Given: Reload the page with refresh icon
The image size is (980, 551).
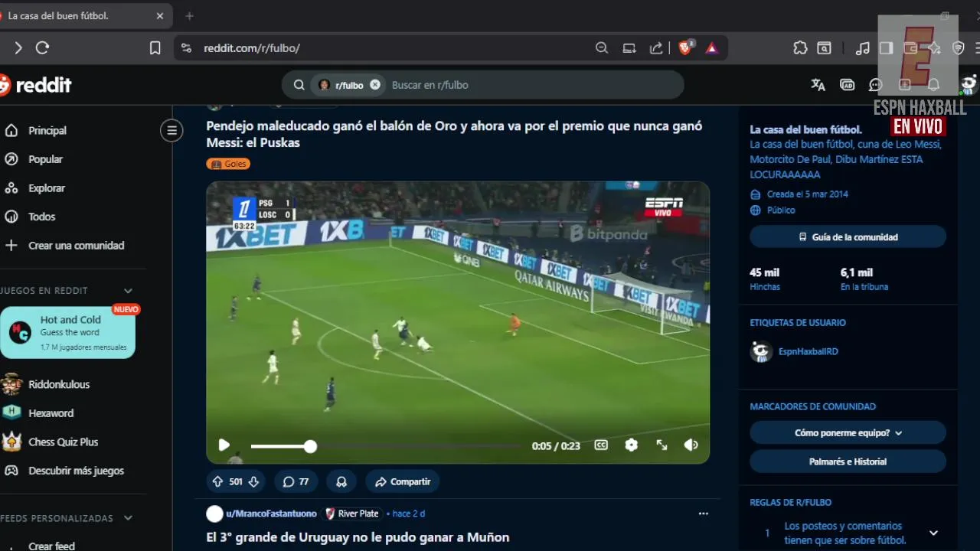Looking at the screenshot, I should point(42,48).
